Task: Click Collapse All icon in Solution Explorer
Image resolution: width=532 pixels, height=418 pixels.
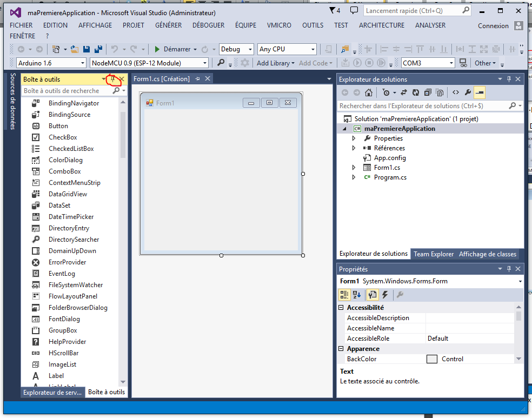Action: coord(428,92)
